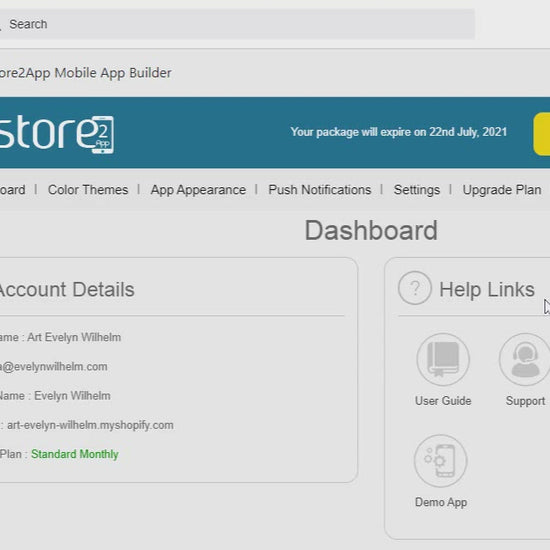Click the phone graphic in store2app logo
Viewport: 550px width, 550px height.
[x=103, y=135]
